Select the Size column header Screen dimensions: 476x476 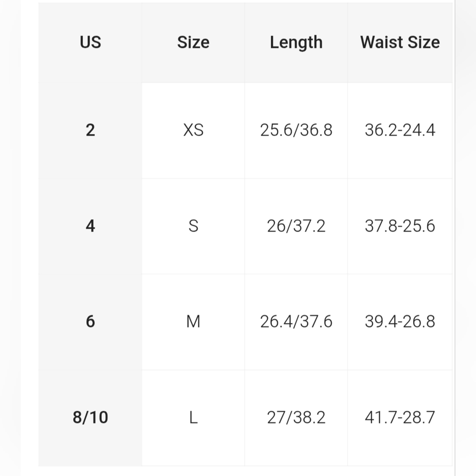coord(193,42)
